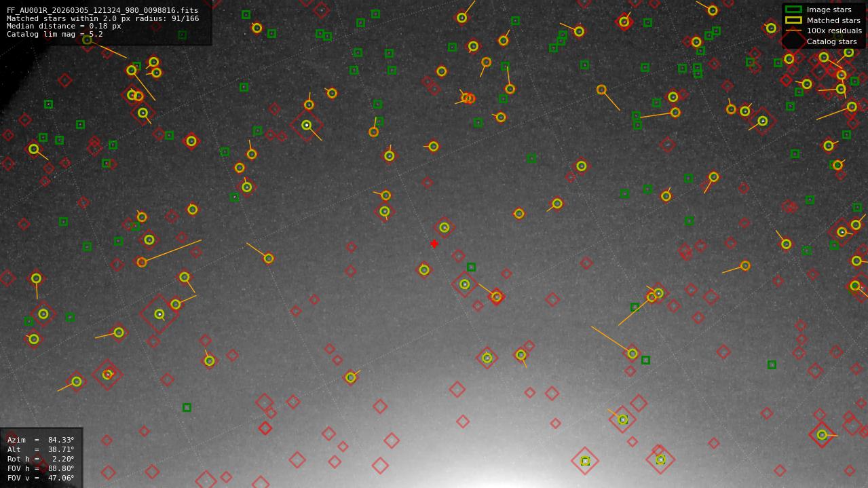Click the orange 100x residuals line symbol
868x488 pixels.
click(x=793, y=31)
